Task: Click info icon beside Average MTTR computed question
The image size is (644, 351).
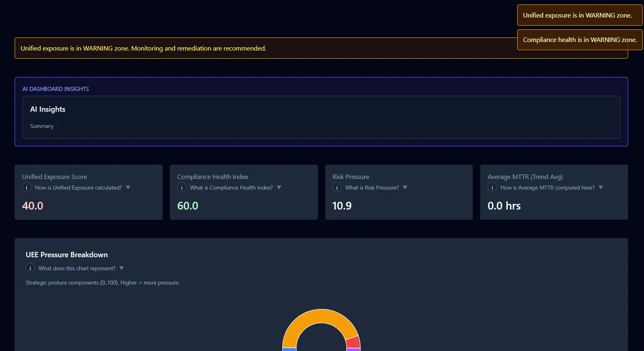Action: point(492,187)
